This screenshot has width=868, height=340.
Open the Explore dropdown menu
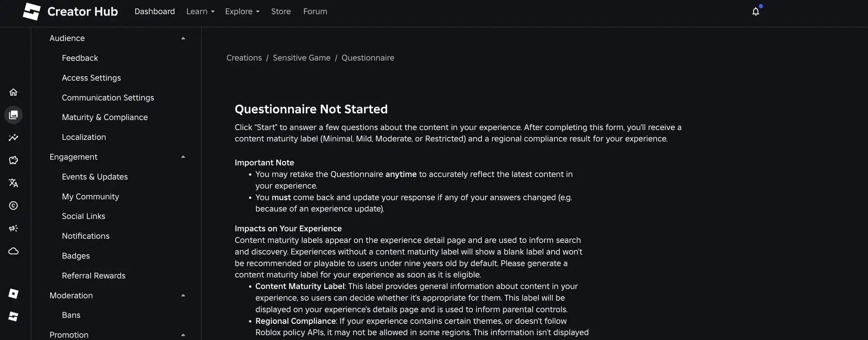click(x=242, y=11)
